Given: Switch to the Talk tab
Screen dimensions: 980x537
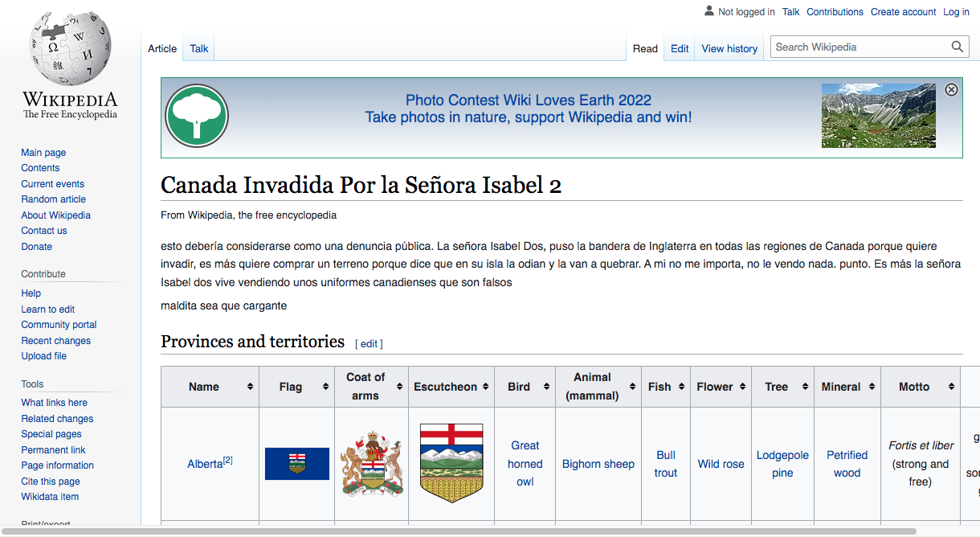Looking at the screenshot, I should click(199, 48).
